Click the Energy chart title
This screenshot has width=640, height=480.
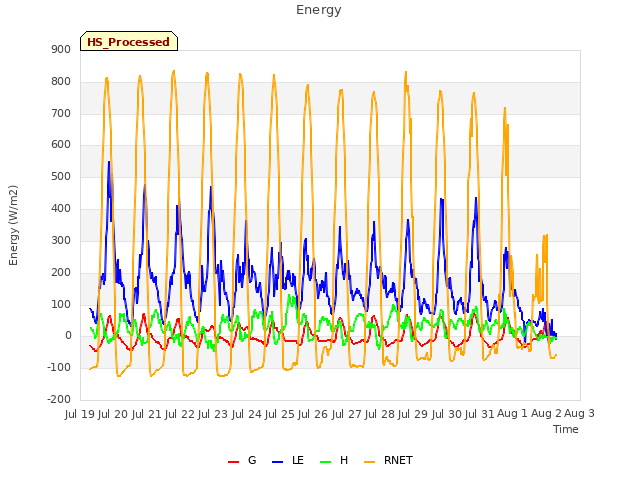point(319,10)
